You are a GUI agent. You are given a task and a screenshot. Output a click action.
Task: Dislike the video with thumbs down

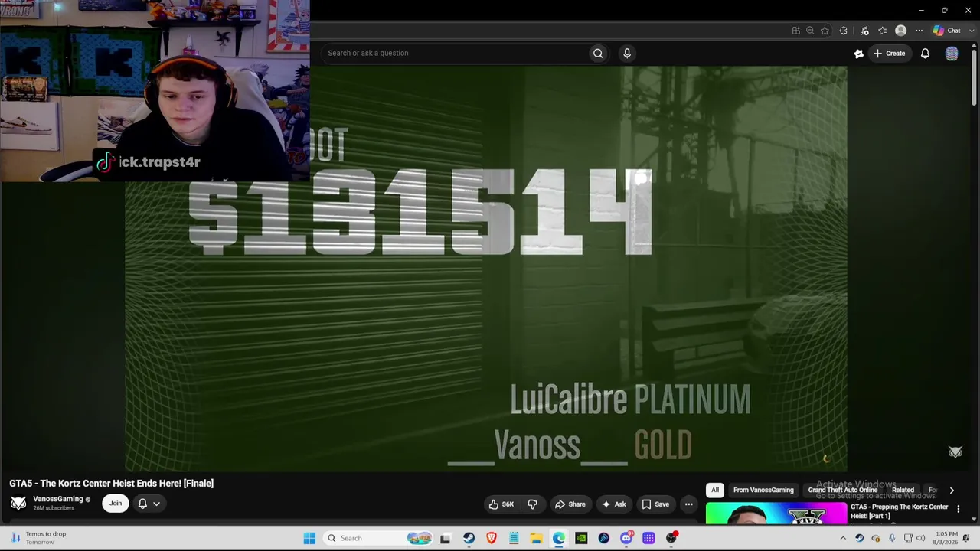532,504
